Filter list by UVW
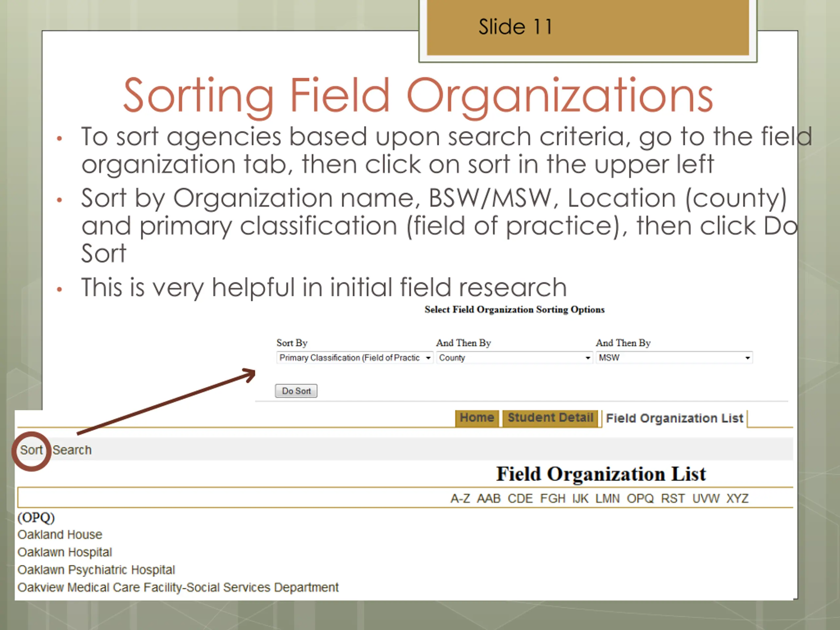 tap(706, 498)
